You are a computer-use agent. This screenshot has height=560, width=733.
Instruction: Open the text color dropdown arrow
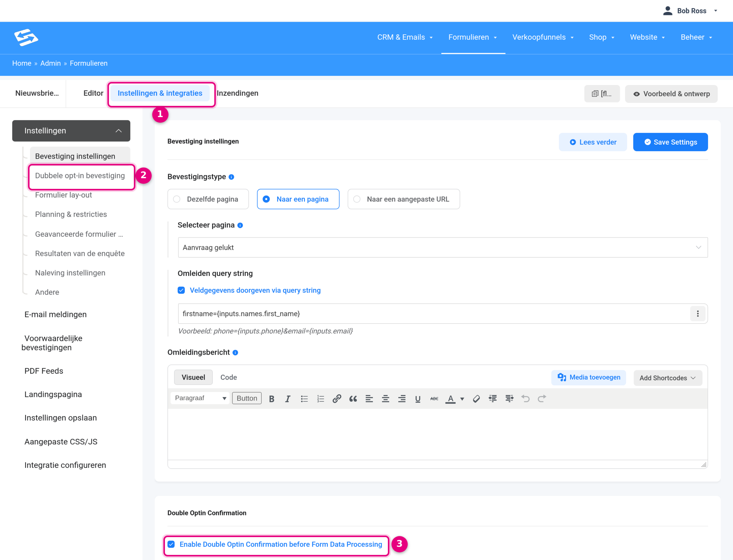click(x=462, y=399)
